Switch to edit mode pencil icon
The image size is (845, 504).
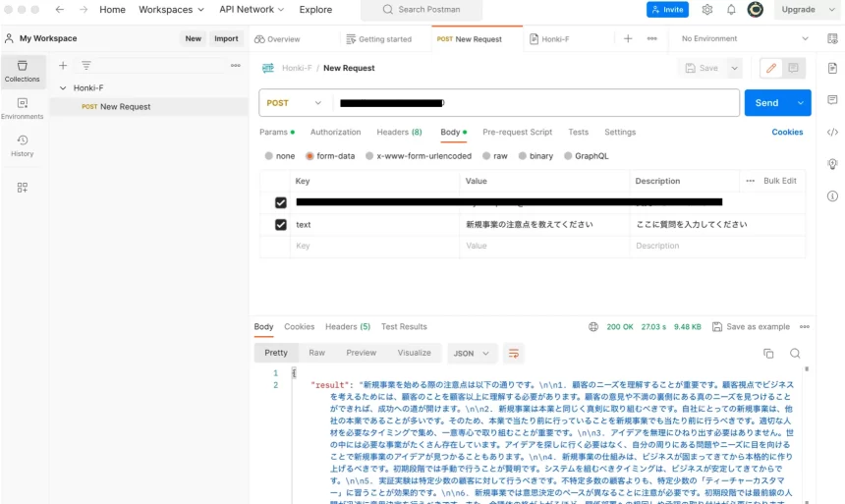pos(771,68)
